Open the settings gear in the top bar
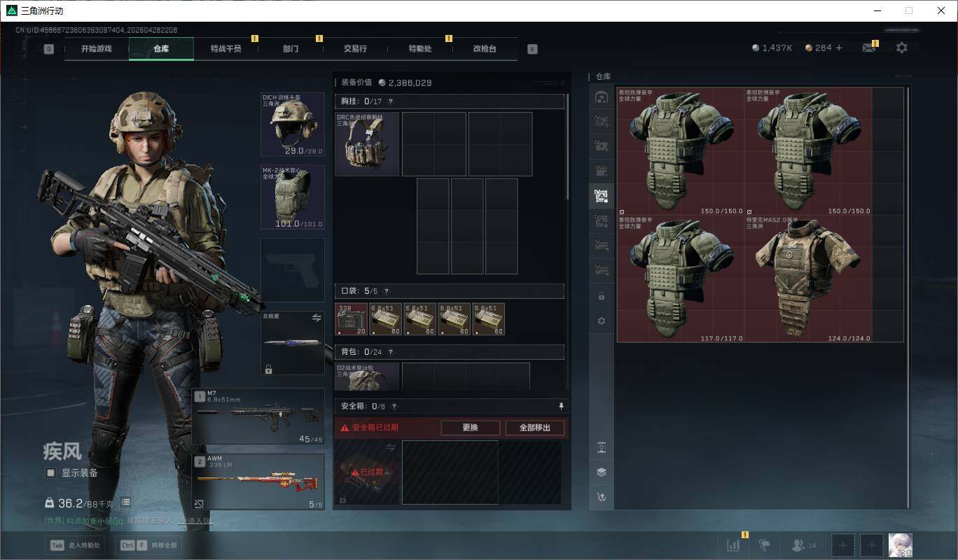Viewport: 958px width, 560px height. pyautogui.click(x=902, y=48)
